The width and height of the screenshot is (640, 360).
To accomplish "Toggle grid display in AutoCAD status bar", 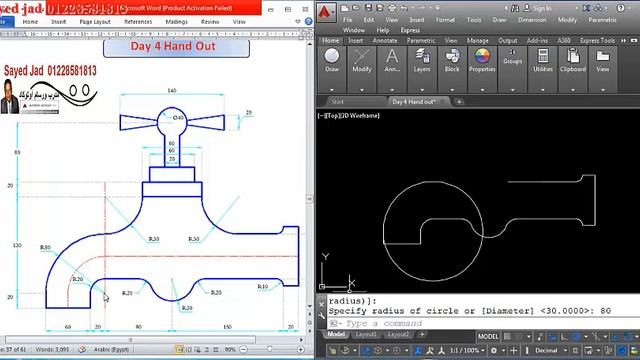I will click(x=507, y=337).
